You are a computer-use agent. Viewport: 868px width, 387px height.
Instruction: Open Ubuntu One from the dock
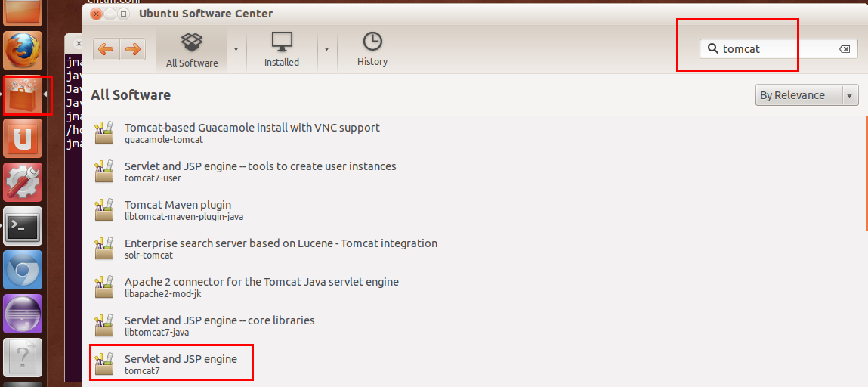pyautogui.click(x=23, y=138)
